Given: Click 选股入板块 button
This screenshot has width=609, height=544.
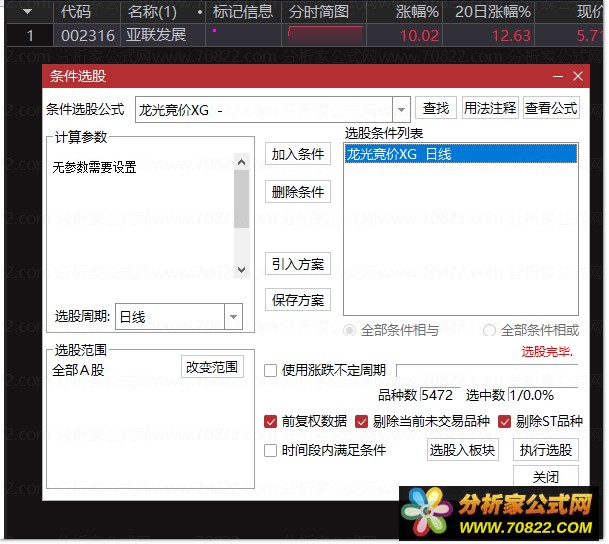Looking at the screenshot, I should coord(462,450).
